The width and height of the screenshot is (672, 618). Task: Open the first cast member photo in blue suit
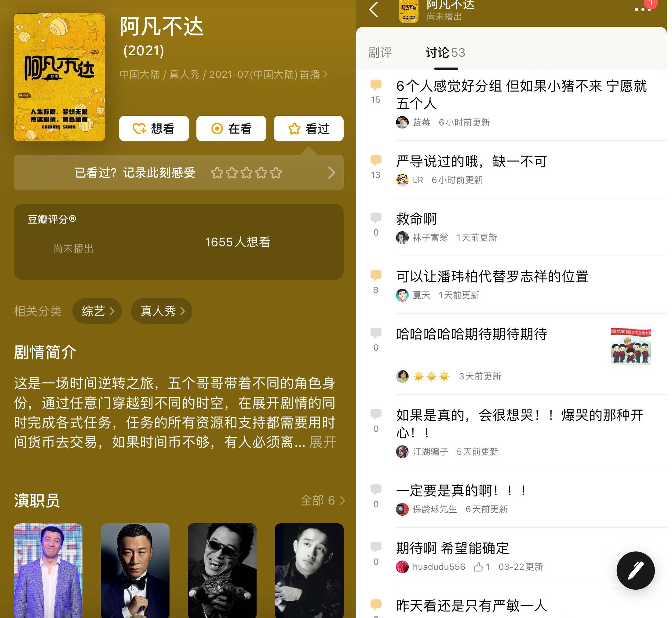[48, 570]
